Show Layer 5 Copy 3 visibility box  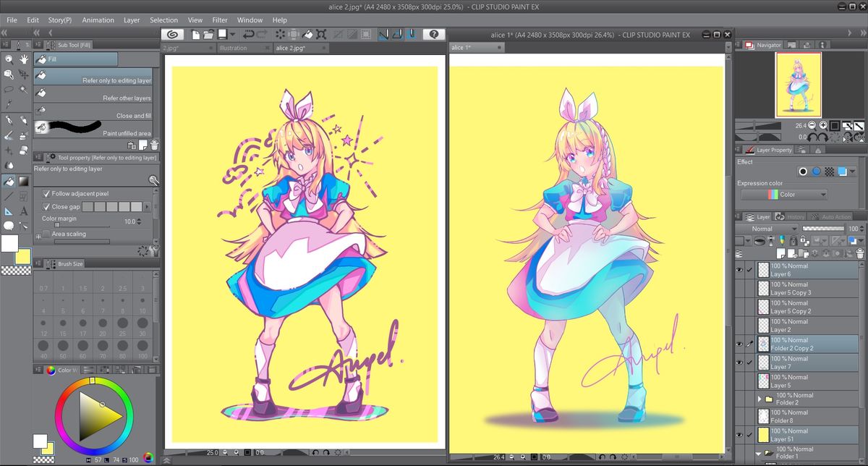click(x=739, y=289)
